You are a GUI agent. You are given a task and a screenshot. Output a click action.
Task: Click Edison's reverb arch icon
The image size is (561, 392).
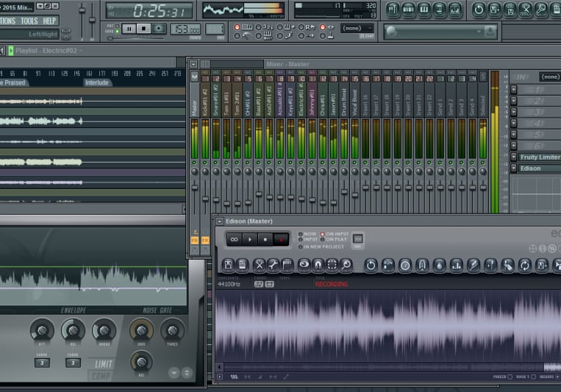tap(422, 266)
